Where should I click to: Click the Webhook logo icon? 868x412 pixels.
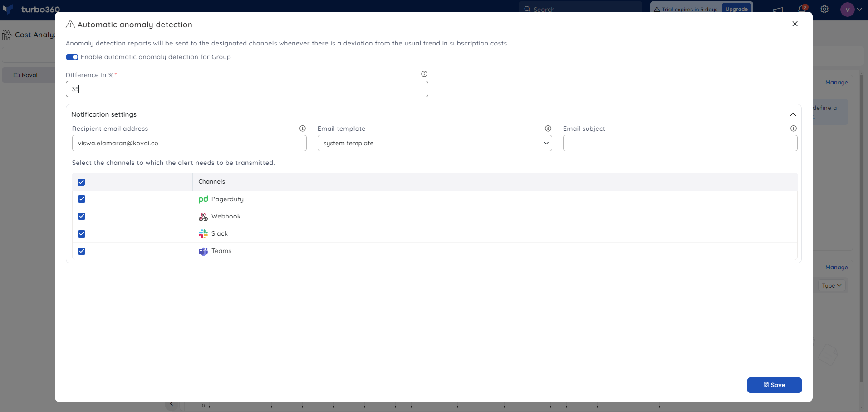[x=203, y=217]
